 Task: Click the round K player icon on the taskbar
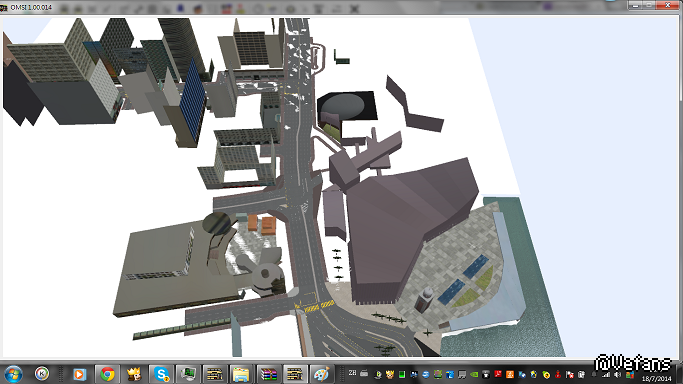(x=42, y=374)
